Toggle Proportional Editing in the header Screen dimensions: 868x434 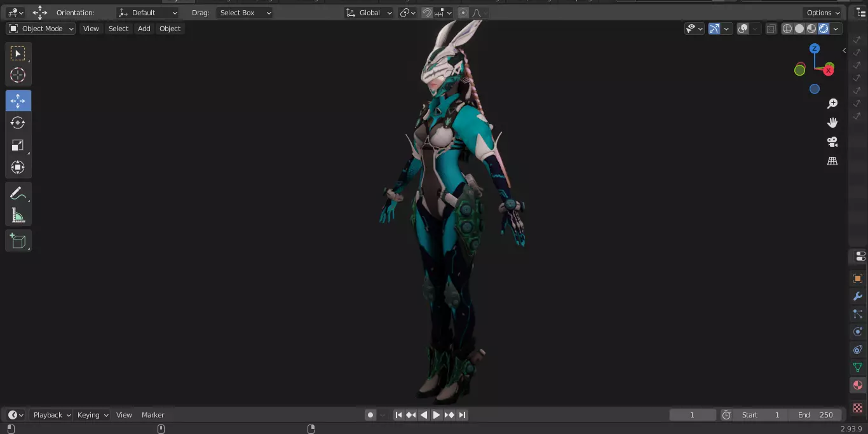click(x=463, y=13)
